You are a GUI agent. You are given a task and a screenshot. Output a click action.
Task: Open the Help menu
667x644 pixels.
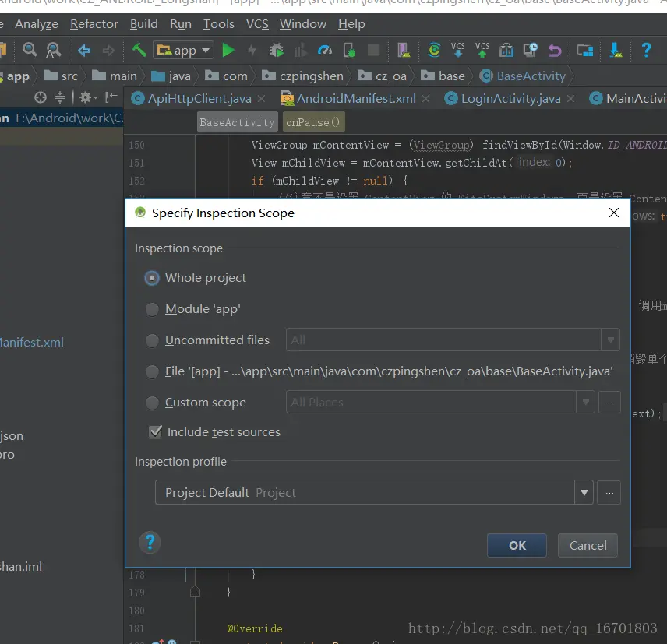(351, 24)
